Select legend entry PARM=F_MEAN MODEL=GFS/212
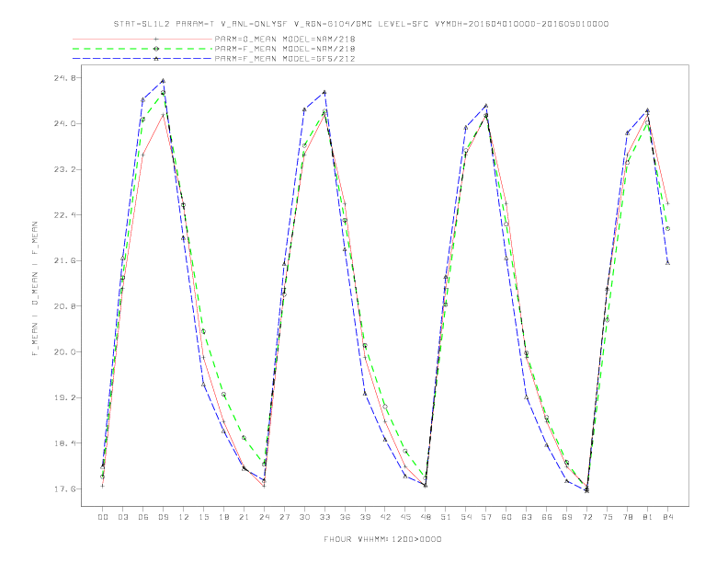 point(285,59)
